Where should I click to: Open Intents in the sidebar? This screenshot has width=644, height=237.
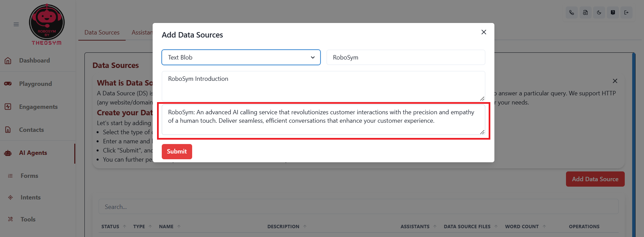tap(30, 197)
